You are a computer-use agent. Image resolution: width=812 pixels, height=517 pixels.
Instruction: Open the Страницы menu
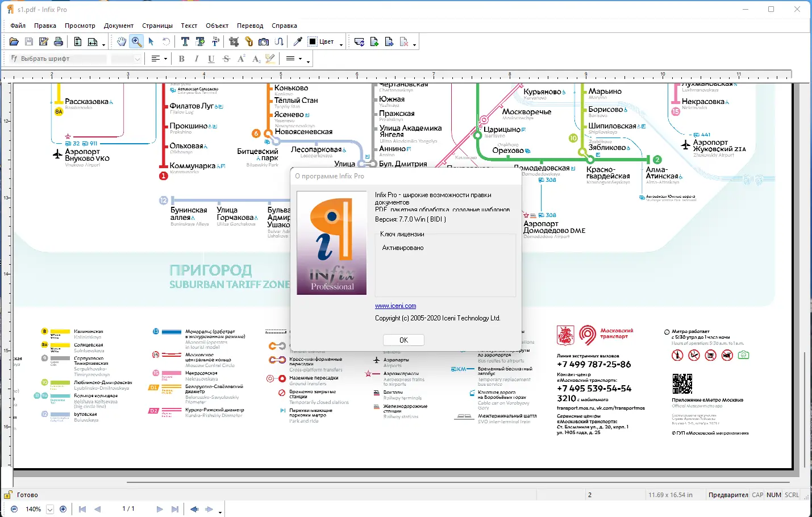click(157, 26)
